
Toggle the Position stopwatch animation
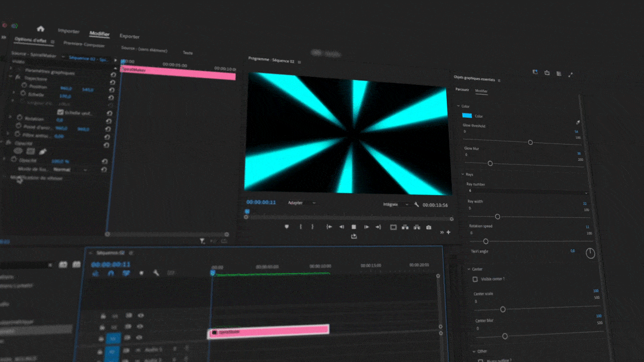pos(23,86)
